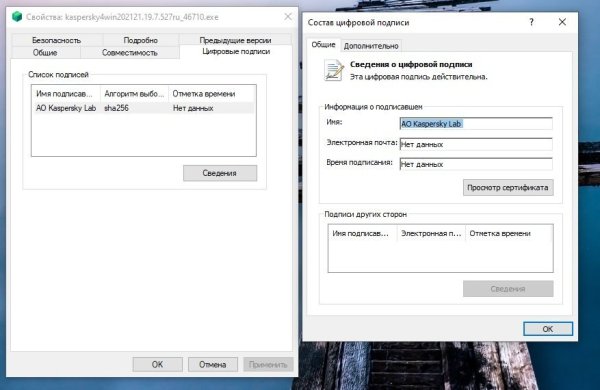Close the Состав цифровой подписи dialog
This screenshot has height=390, width=600.
562,22
